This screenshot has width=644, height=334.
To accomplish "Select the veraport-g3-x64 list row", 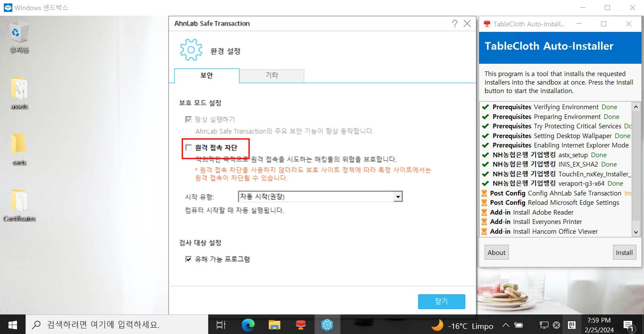I will 556,184.
